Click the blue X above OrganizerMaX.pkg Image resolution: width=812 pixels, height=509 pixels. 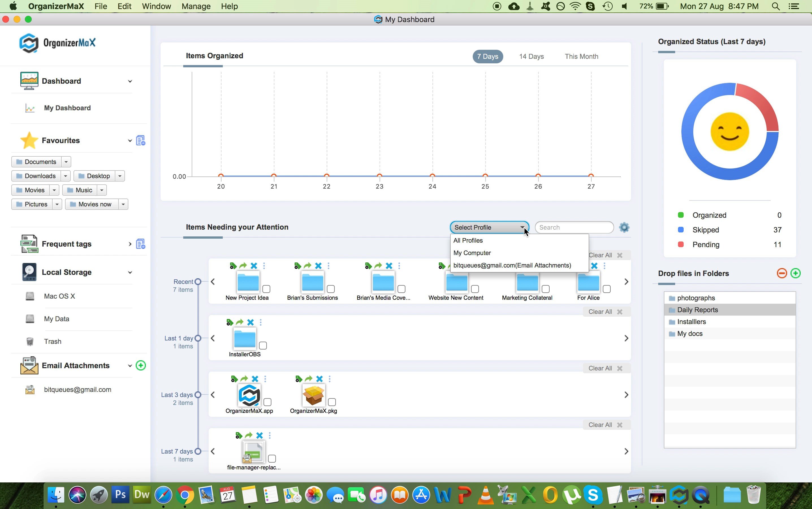[x=319, y=379]
